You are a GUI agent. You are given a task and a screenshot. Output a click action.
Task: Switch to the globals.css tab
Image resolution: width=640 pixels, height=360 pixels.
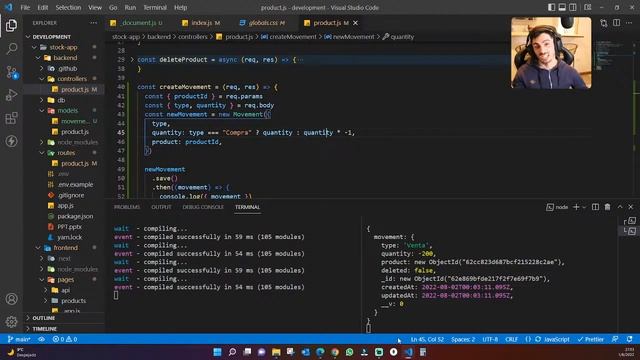pyautogui.click(x=263, y=23)
